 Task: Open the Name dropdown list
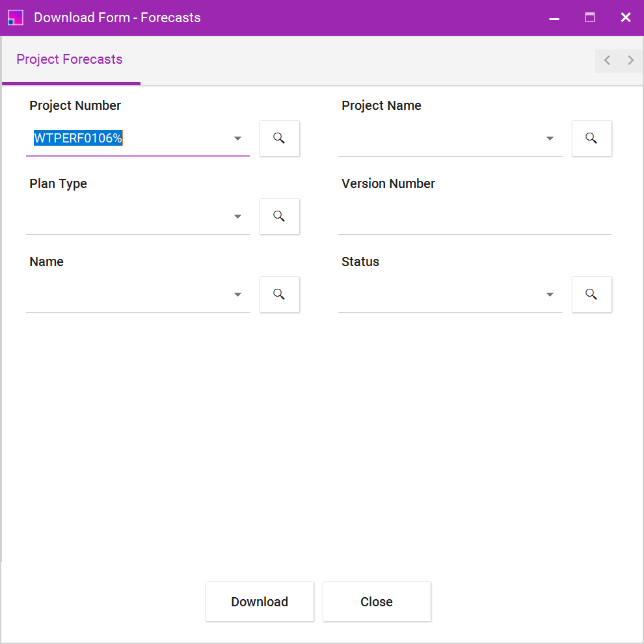[x=237, y=295]
